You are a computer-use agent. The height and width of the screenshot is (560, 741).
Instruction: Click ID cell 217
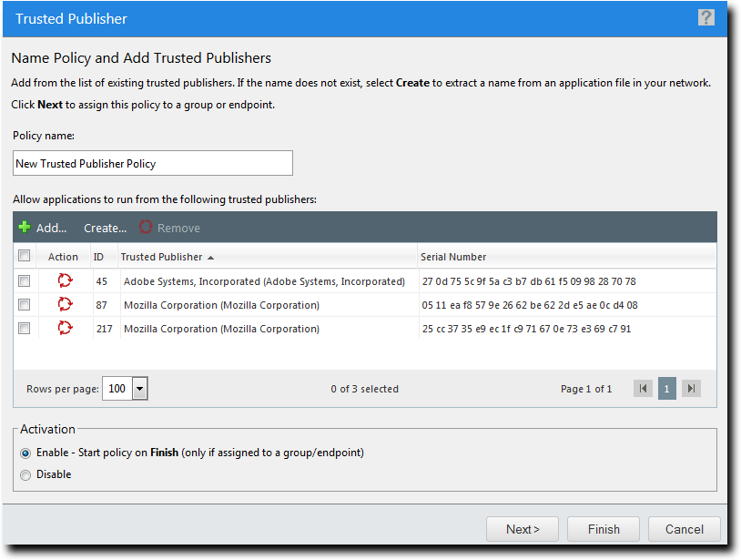tap(105, 329)
